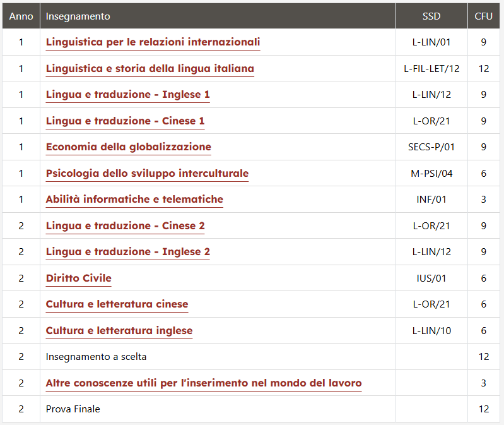Open Lingua e traduzione - Cinese 1 link
Screen dimensions: 504x425
tap(125, 121)
